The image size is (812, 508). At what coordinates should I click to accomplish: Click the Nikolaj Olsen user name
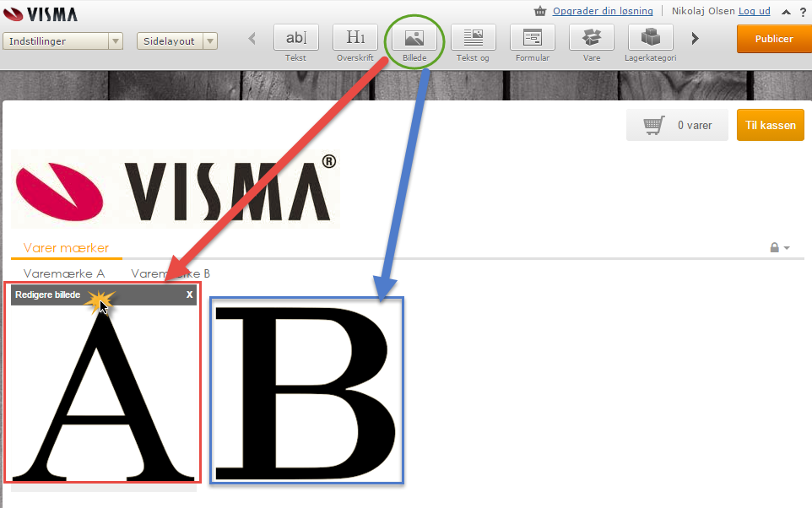point(703,11)
